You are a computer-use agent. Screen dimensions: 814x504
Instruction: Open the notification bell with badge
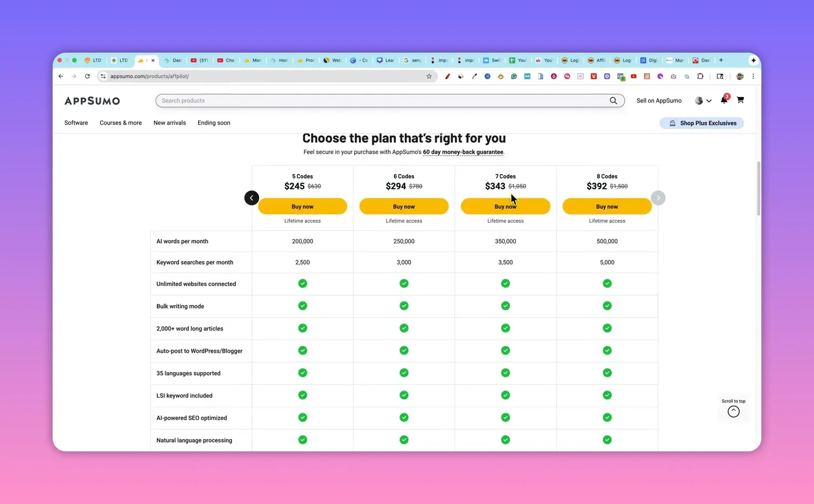point(724,100)
